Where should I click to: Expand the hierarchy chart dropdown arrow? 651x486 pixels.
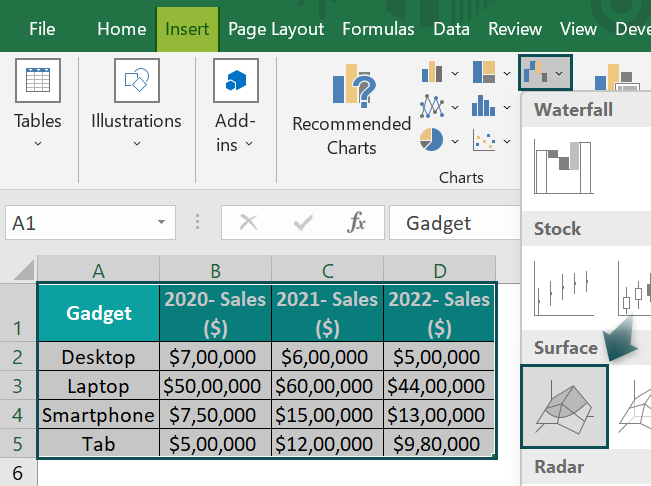pos(507,73)
